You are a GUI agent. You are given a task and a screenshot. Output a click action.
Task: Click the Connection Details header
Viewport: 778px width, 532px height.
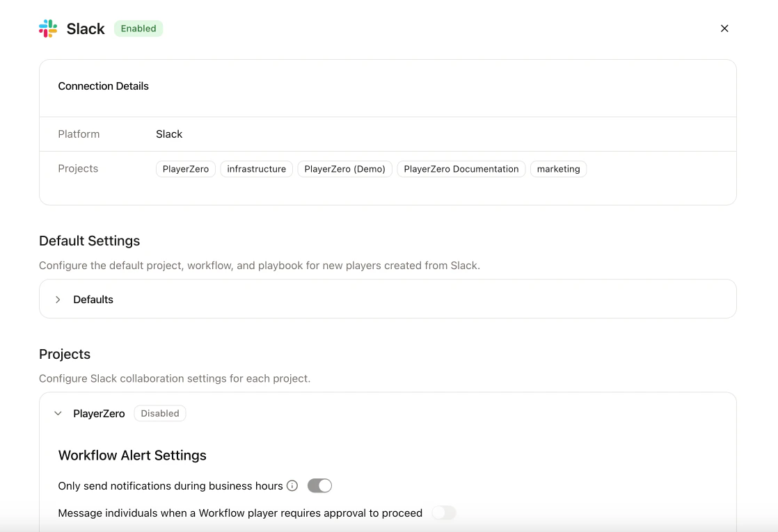point(103,86)
